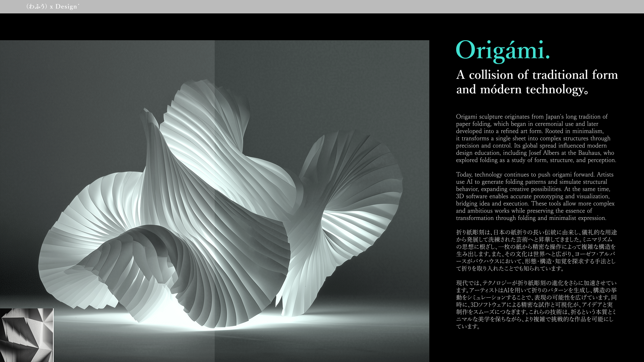
Task: Click the large origami sculpture image center
Action: [x=215, y=201]
